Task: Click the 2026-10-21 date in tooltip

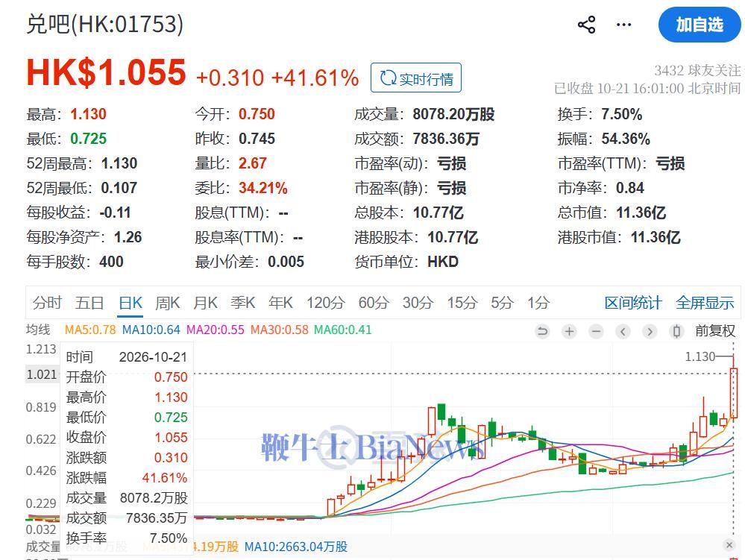Action: 153,356
